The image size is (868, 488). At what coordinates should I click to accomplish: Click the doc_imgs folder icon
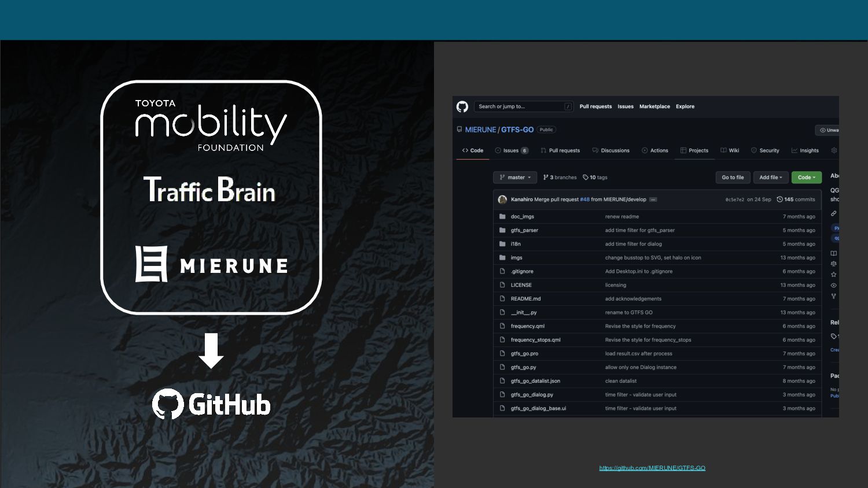502,216
